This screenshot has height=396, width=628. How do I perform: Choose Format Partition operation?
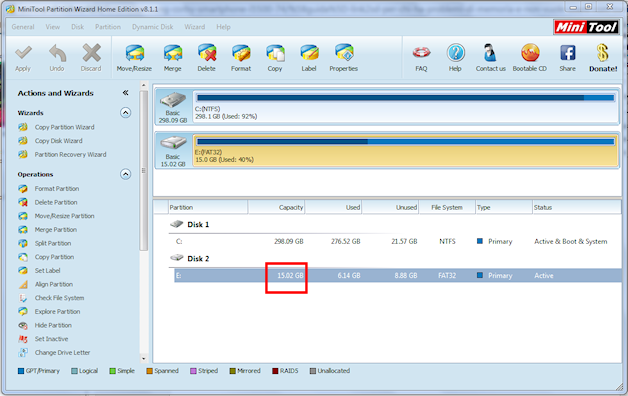57,188
